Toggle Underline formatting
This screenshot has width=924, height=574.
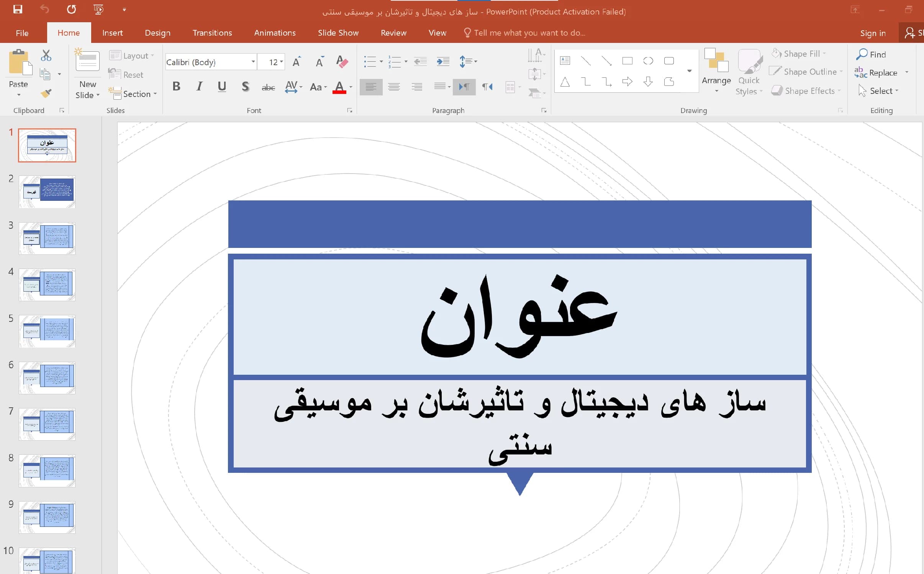tap(222, 87)
